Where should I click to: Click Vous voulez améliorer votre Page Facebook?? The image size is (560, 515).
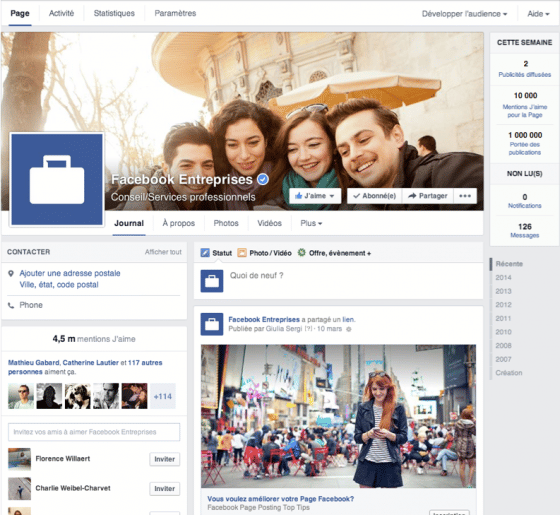[281, 499]
